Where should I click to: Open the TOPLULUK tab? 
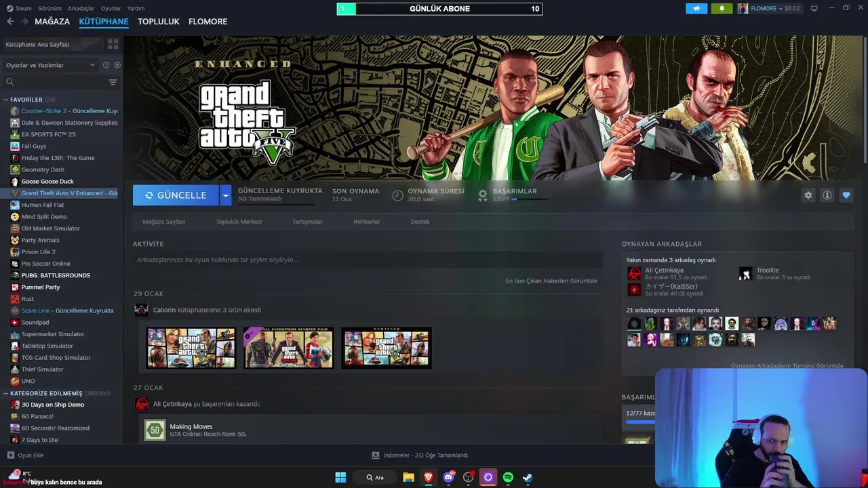(159, 22)
